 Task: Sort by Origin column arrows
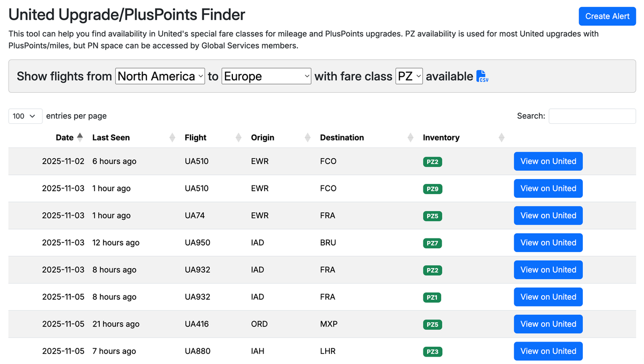(308, 138)
